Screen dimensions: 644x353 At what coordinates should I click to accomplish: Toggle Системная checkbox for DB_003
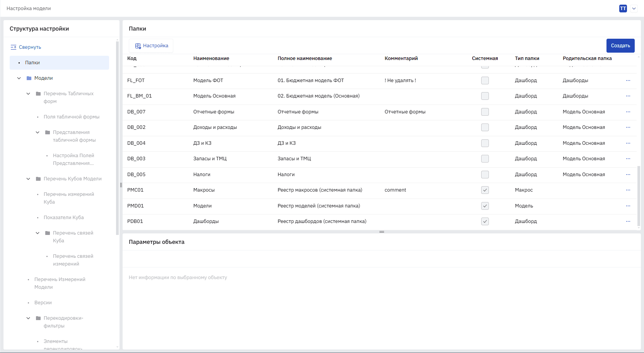(485, 159)
